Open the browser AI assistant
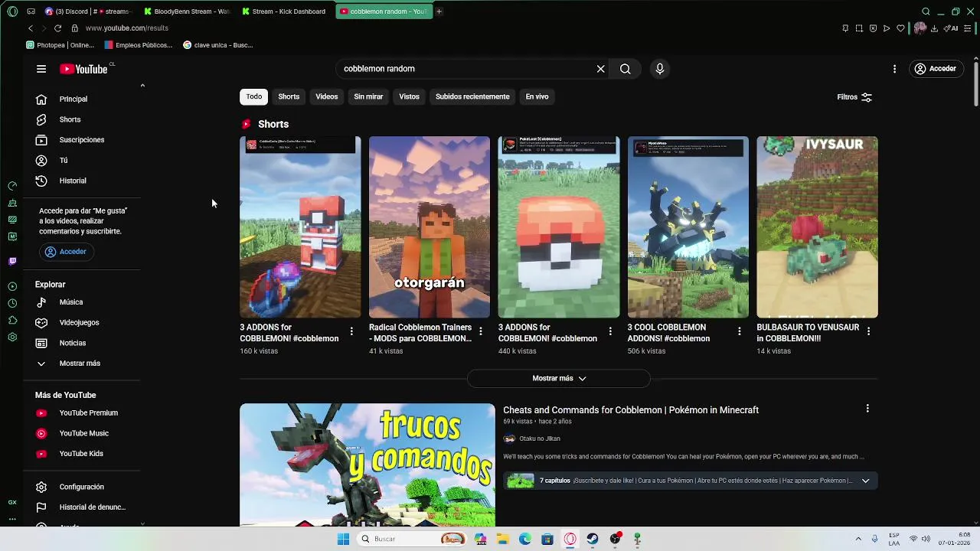This screenshot has height=551, width=980. click(951, 28)
